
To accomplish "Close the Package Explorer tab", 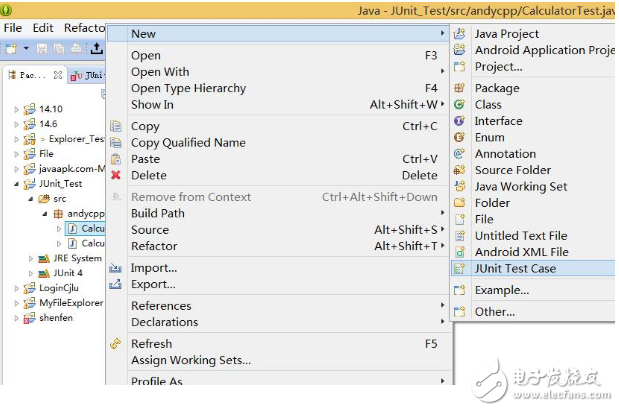I will tap(59, 74).
